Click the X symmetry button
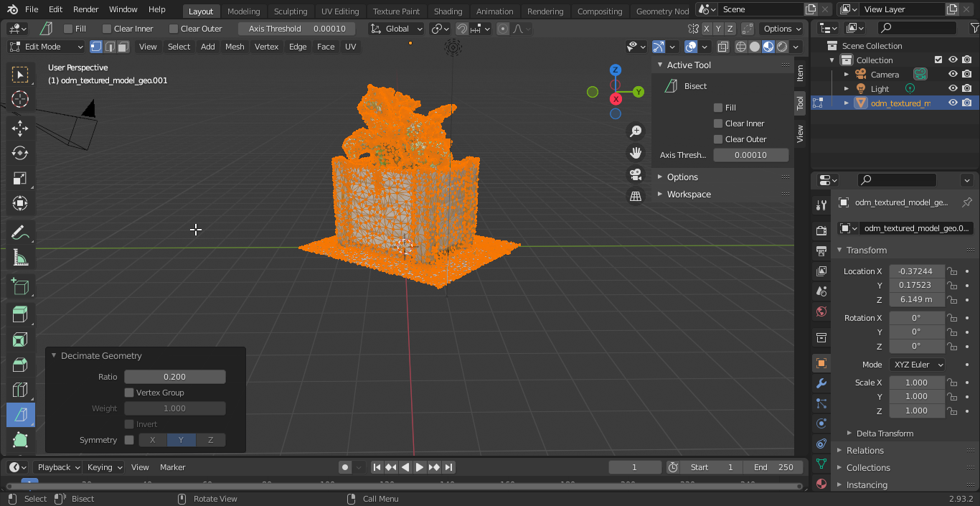The height and width of the screenshot is (506, 980). click(x=152, y=440)
